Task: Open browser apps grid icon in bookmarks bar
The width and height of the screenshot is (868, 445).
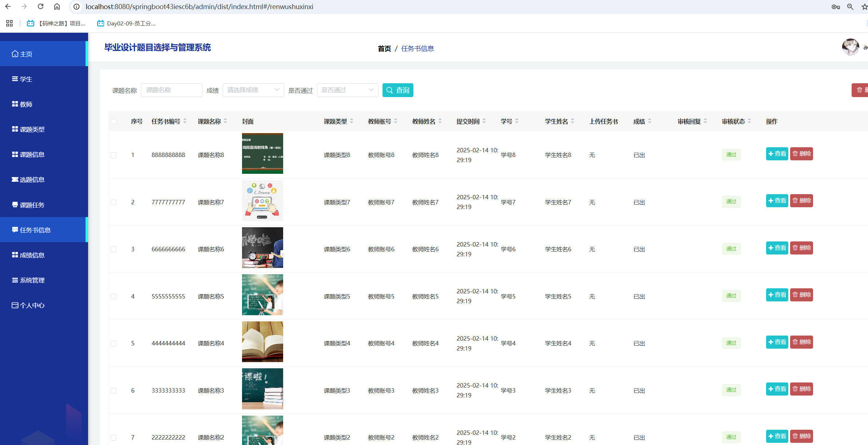Action: pos(9,23)
